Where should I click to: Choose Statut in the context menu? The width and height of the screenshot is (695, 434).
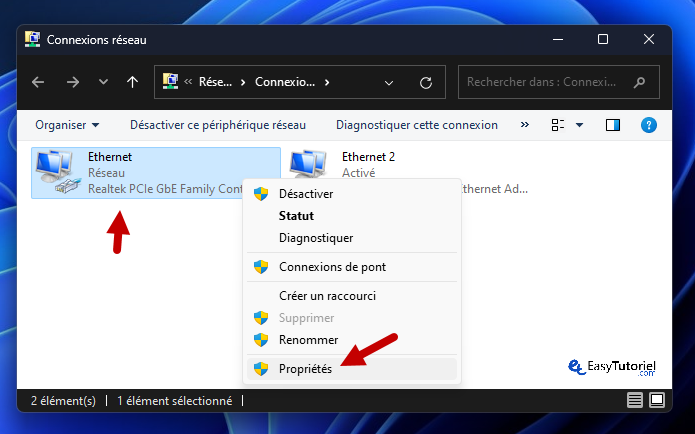click(352, 216)
